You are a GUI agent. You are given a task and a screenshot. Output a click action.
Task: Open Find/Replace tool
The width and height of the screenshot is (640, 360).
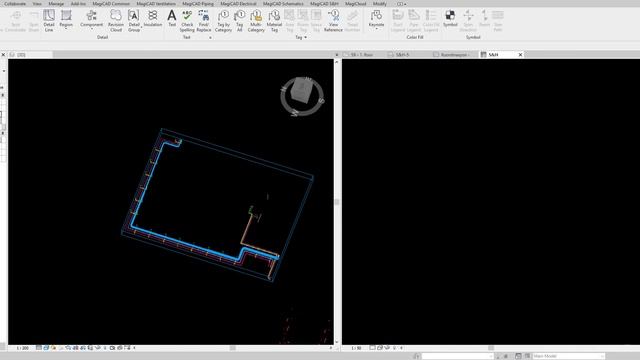[204, 21]
